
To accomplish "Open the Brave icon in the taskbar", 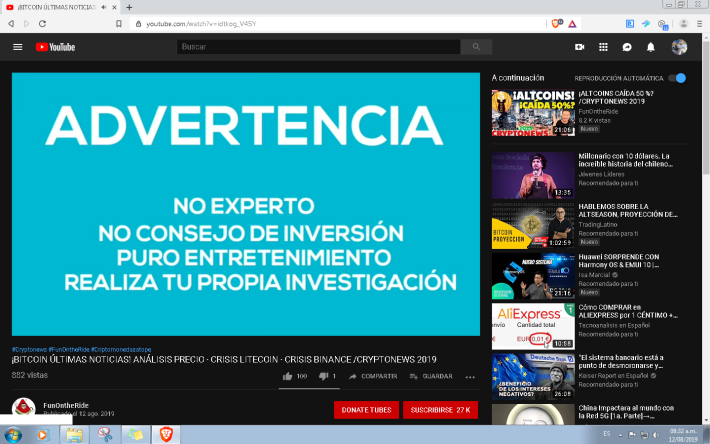I will [166, 434].
